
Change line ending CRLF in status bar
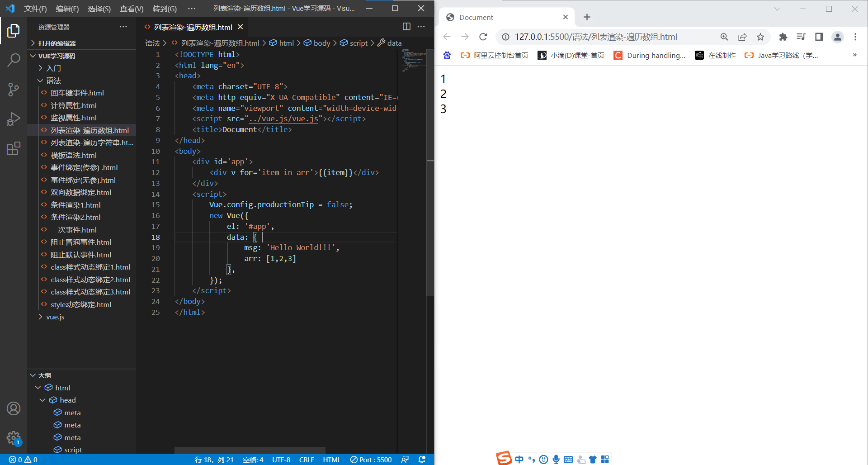pyautogui.click(x=307, y=460)
